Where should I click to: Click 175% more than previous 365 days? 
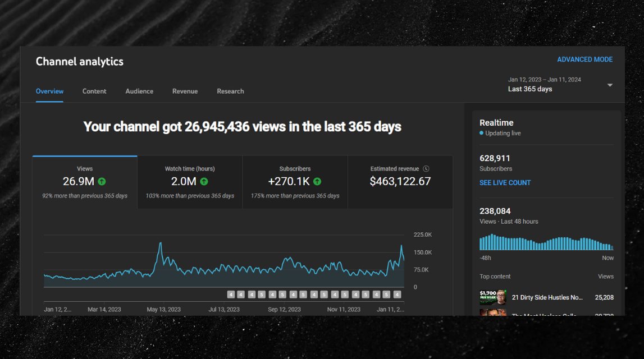[295, 196]
